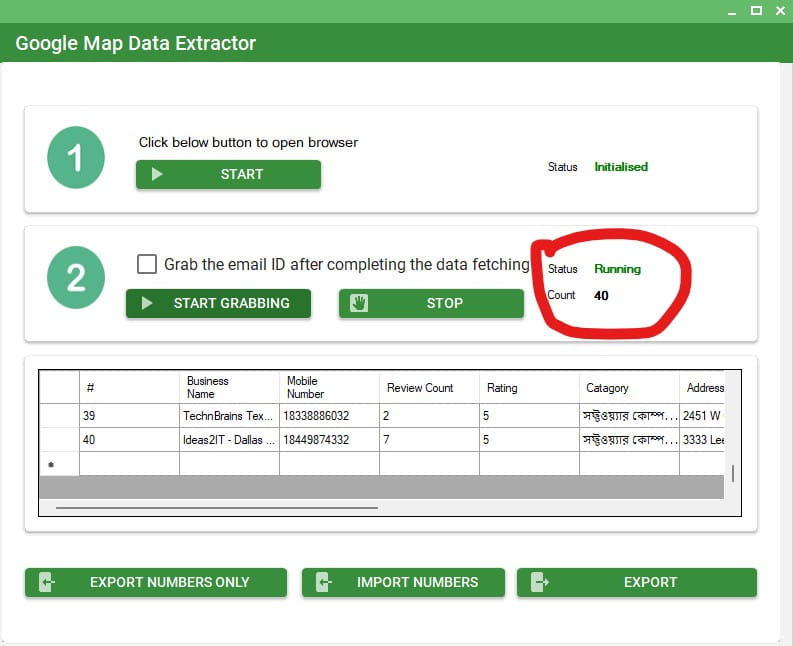
Task: Select the new-row asterisk header
Action: point(59,464)
